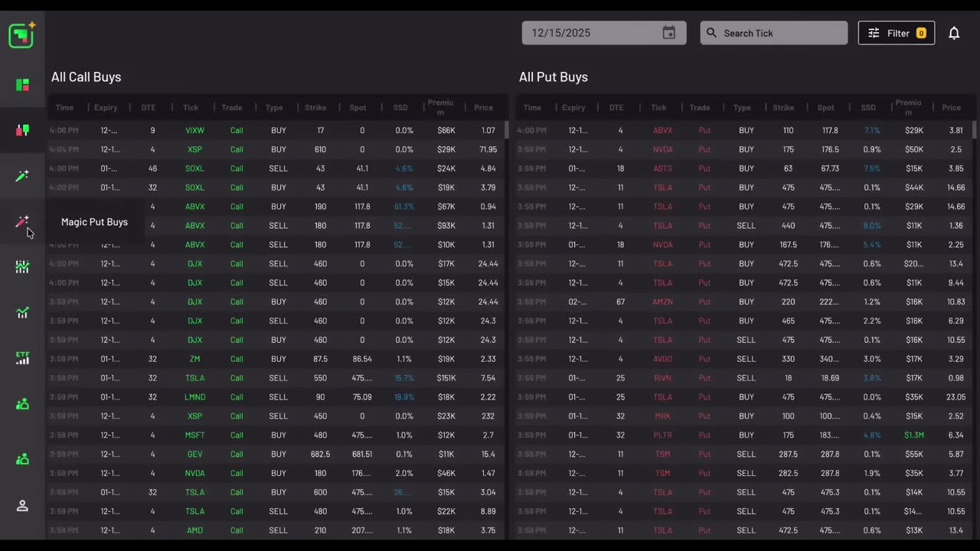Select the VIXW ticker row

(276, 130)
